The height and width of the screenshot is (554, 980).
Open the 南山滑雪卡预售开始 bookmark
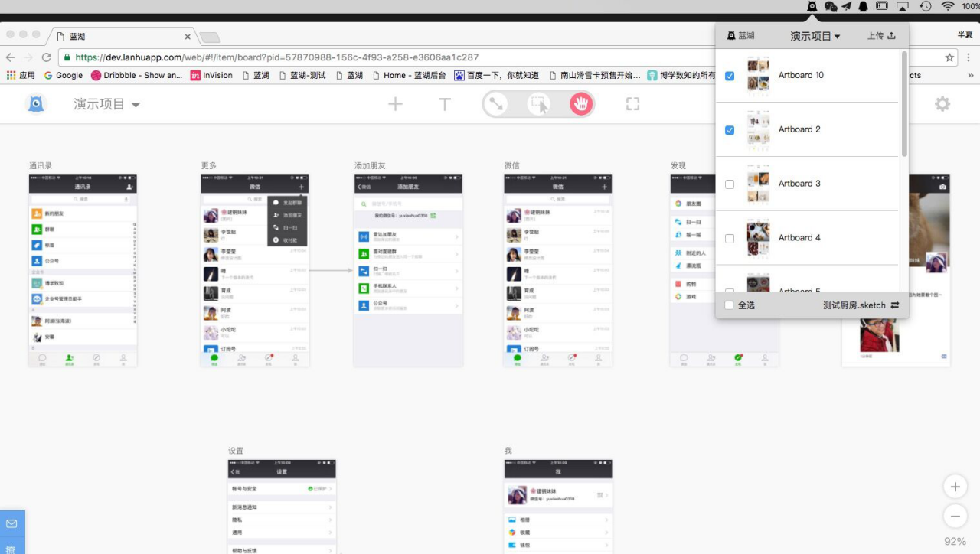[x=594, y=75]
